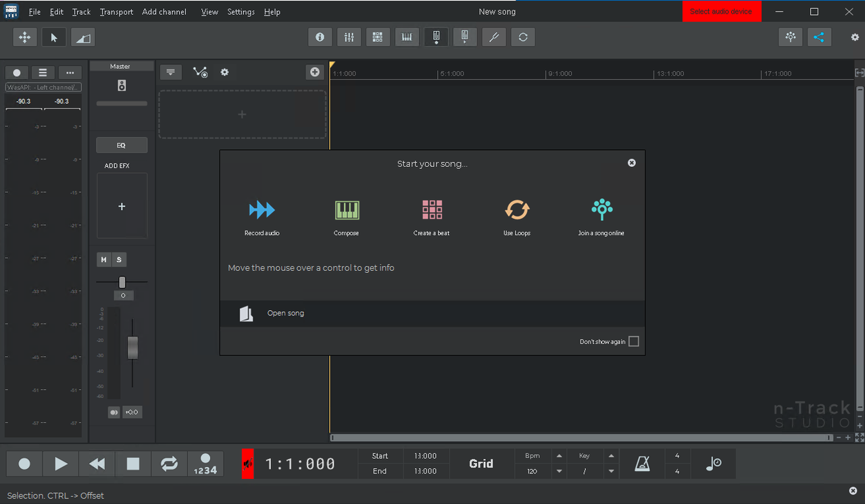Open the track list settings gear

[x=224, y=72]
